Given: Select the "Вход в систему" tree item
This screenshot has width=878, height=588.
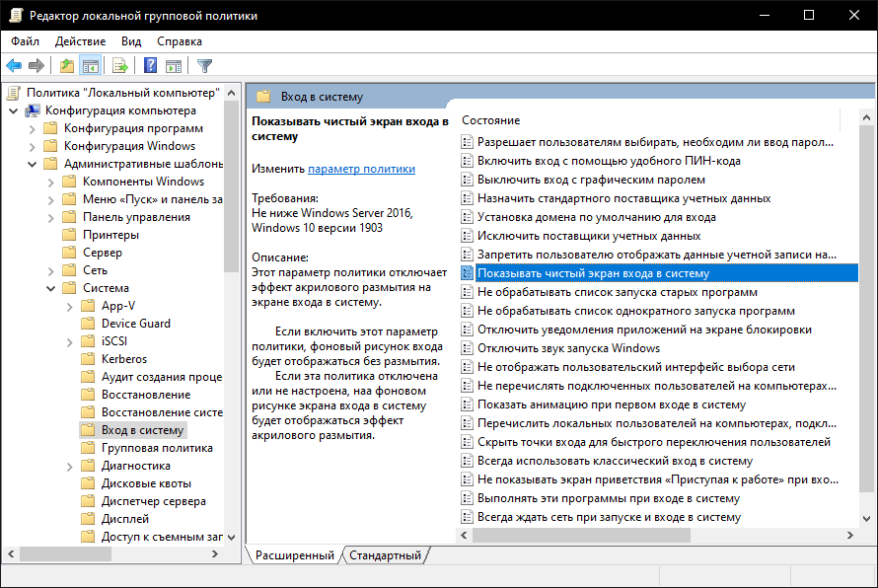Looking at the screenshot, I should pos(143,430).
